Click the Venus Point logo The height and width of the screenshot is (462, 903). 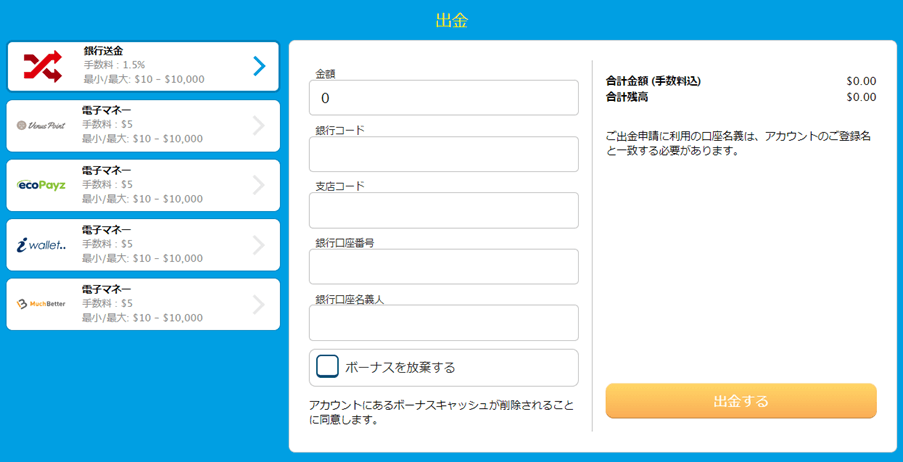(41, 125)
